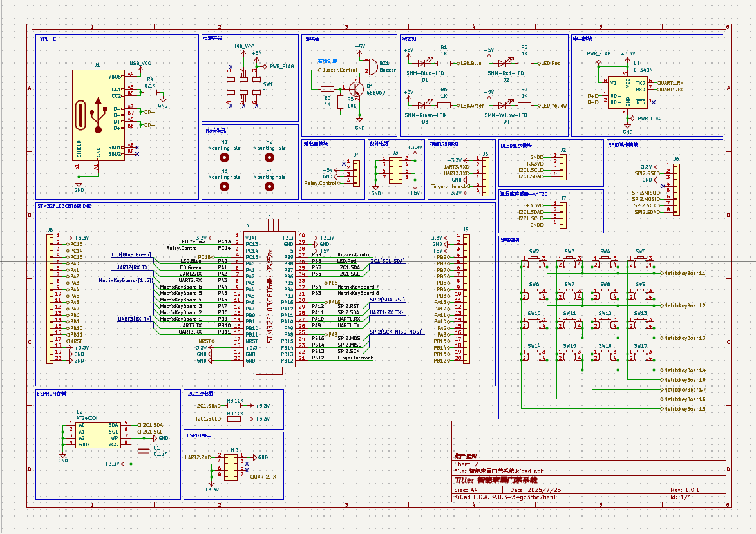Viewport: 756px width, 534px height.
Task: Select the AT24CXX EEPROM symbol U2
Action: pos(98,435)
